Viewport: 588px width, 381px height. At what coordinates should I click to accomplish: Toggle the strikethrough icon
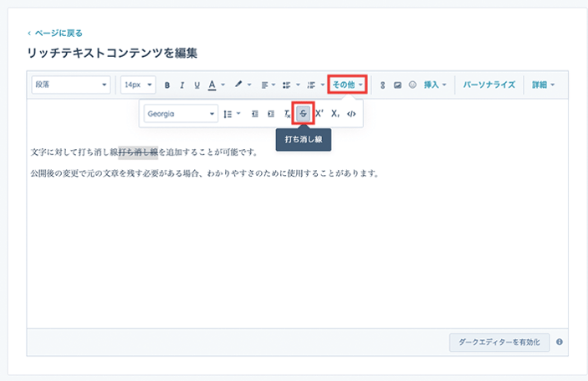(x=303, y=113)
